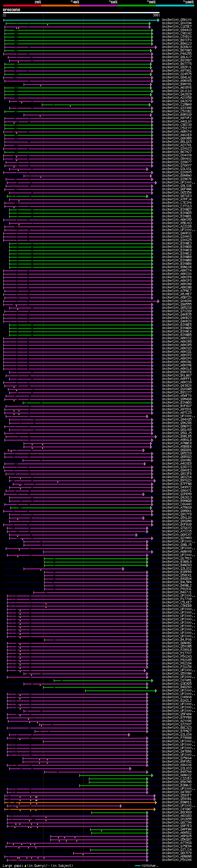Click the white query sequence bar
This screenshot has height=868, width=197.
click(x=81, y=12)
